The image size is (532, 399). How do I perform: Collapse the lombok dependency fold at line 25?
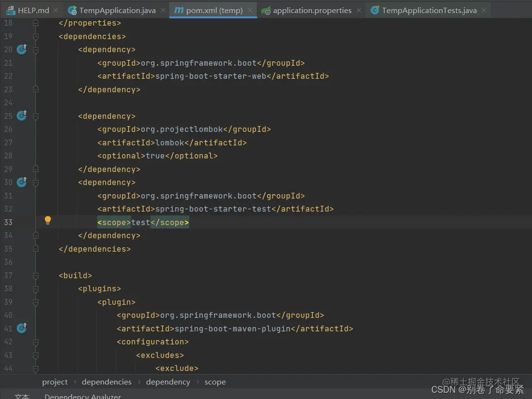(x=36, y=116)
